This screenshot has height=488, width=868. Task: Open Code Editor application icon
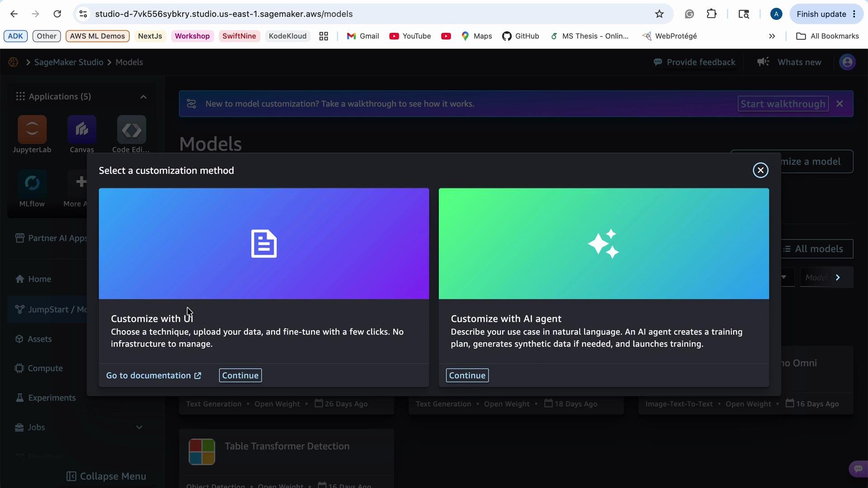point(132,130)
